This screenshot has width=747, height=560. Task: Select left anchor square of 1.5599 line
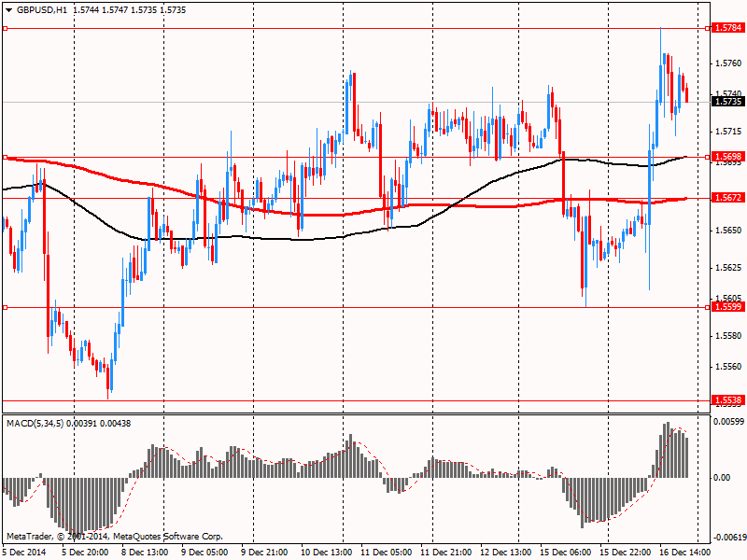[x=5, y=306]
